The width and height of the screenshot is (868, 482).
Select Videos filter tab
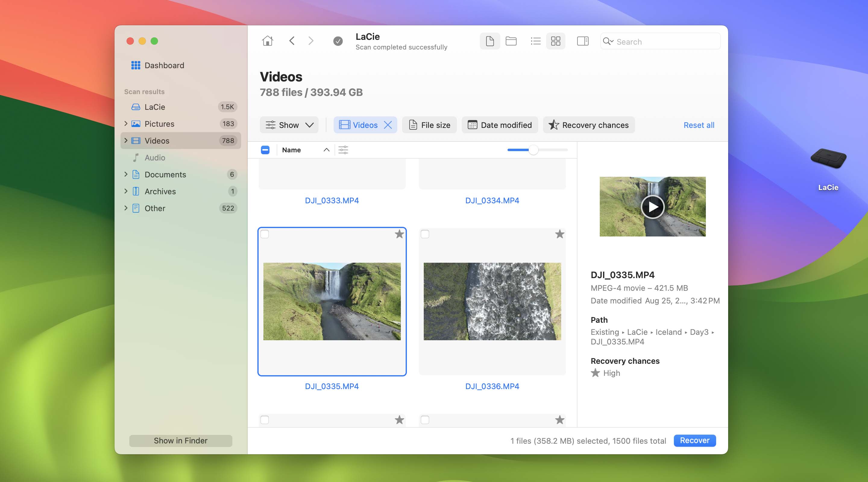(365, 125)
